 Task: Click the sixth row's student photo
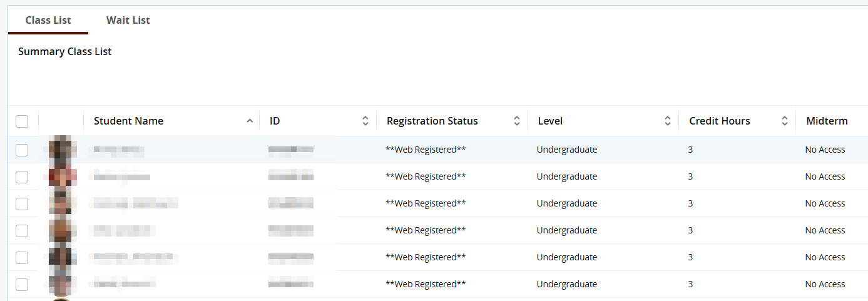coord(63,284)
